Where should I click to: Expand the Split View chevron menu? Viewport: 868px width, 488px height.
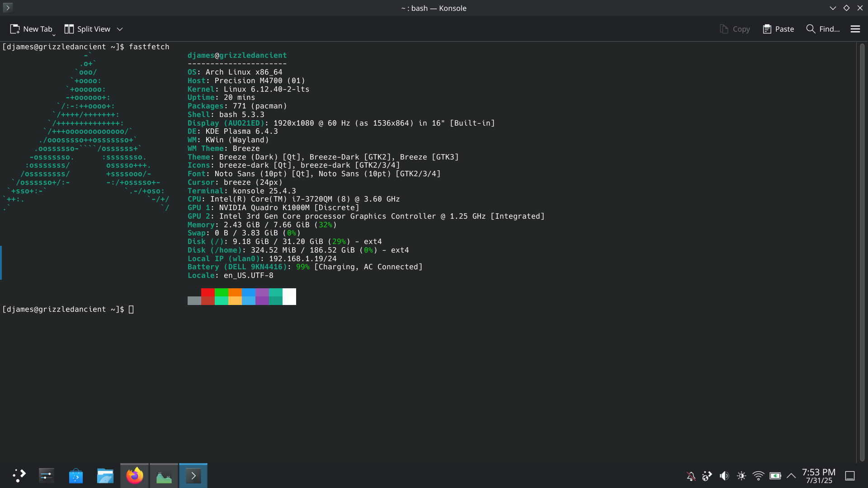120,29
